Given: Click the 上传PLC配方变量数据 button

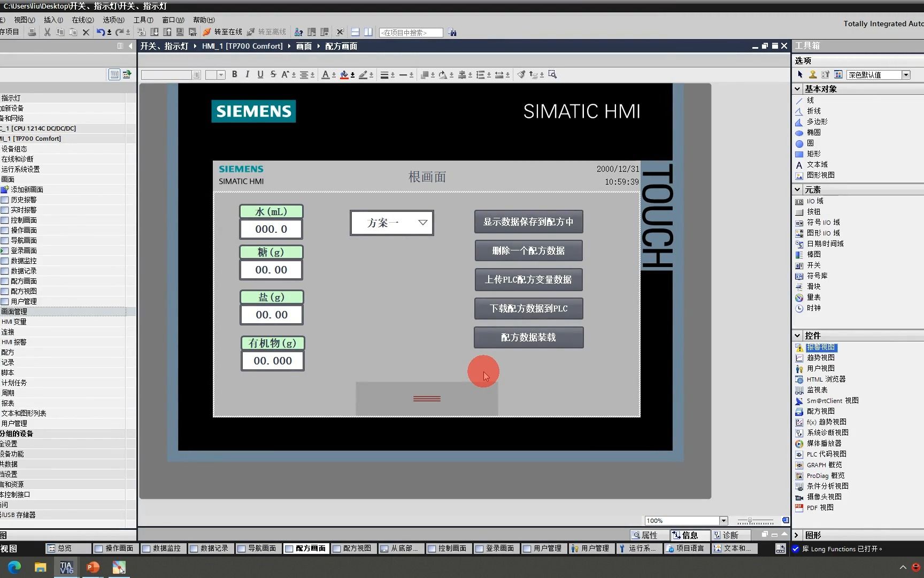Looking at the screenshot, I should [528, 279].
